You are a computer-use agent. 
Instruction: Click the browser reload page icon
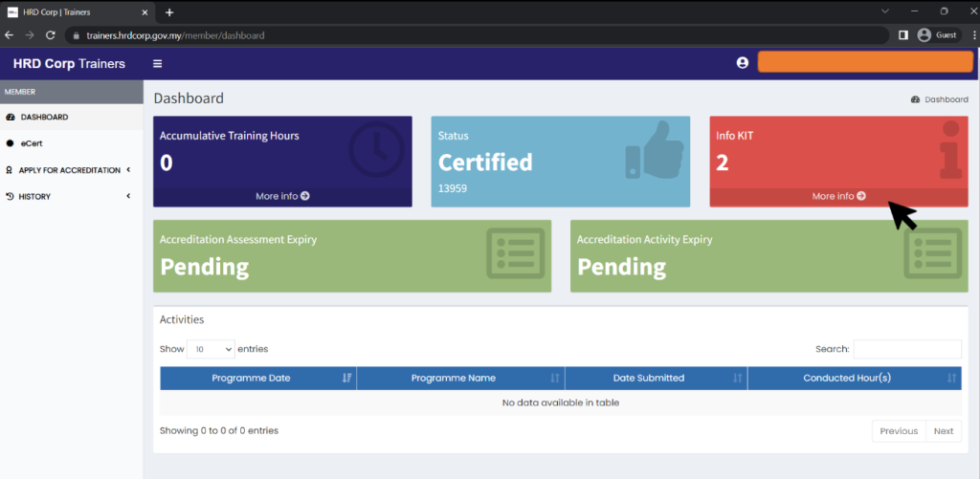coord(51,35)
